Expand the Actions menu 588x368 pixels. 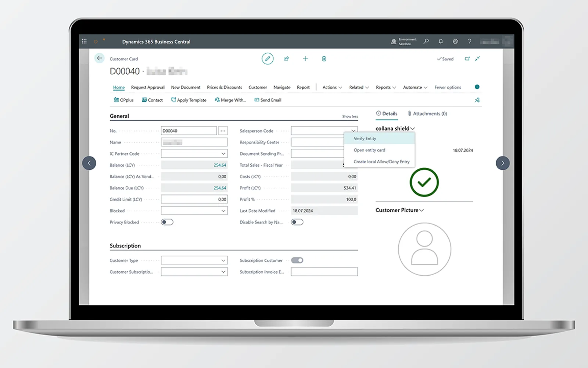(332, 87)
